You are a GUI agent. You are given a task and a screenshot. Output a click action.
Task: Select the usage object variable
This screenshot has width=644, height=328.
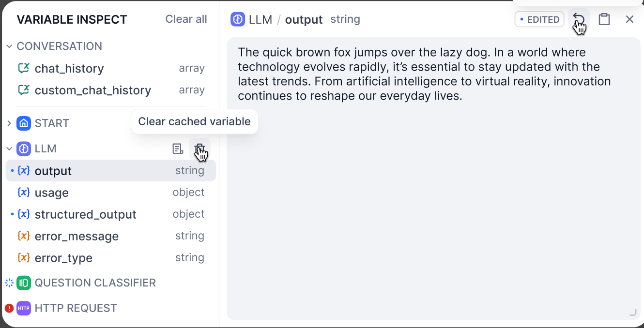click(x=52, y=193)
